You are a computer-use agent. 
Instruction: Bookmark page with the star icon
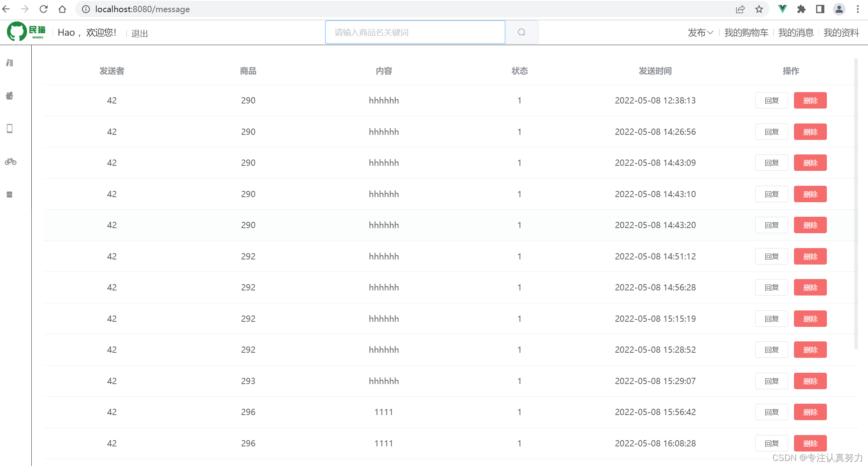(759, 9)
